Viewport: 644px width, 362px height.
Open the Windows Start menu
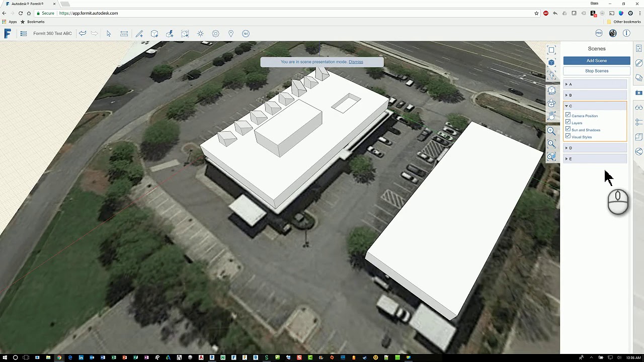[5, 357]
